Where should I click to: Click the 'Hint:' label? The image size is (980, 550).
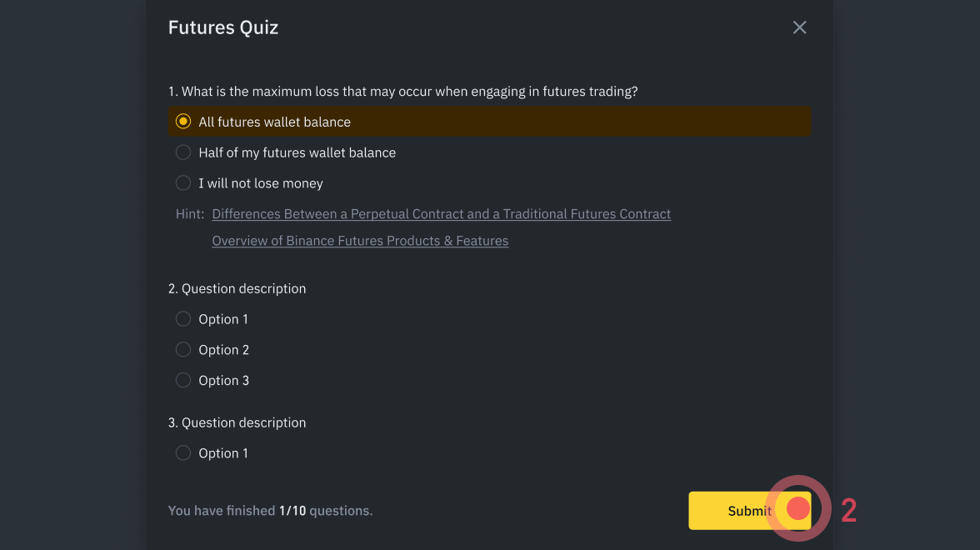[x=190, y=214]
